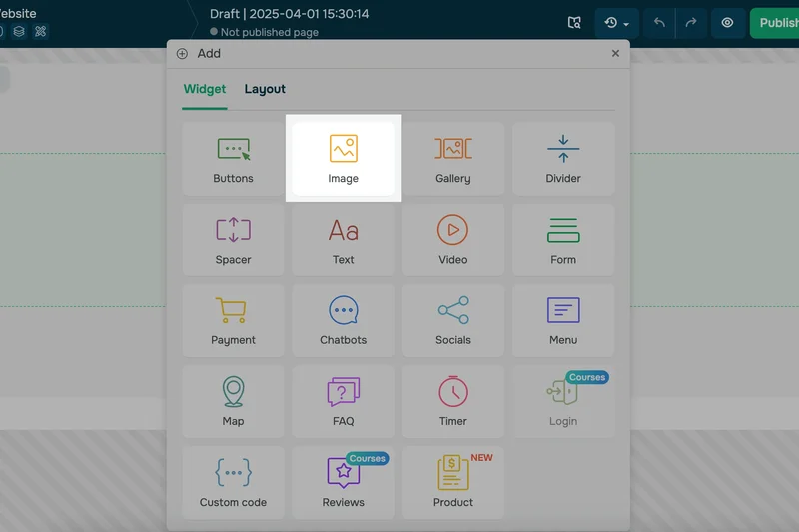Viewport: 799px width, 532px height.
Task: Add the Payment widget
Action: 233,320
